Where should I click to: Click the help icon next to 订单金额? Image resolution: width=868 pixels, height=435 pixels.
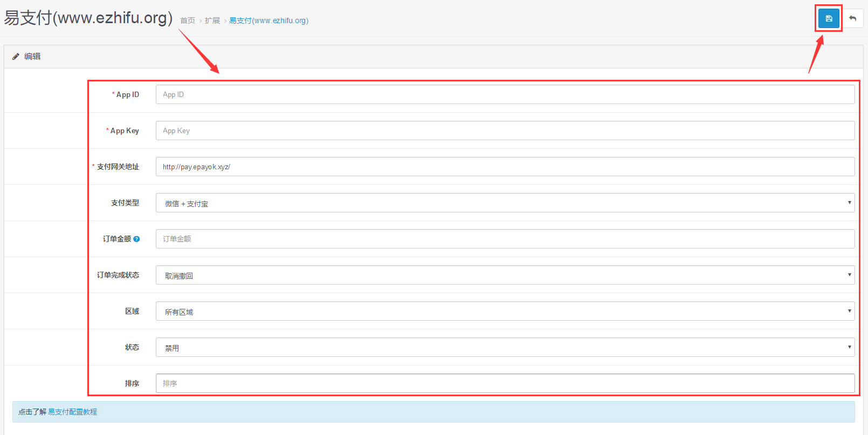click(x=136, y=239)
